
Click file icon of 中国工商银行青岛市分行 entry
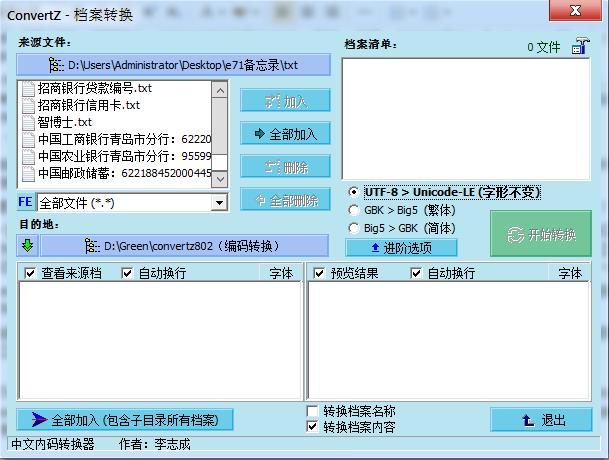click(x=28, y=139)
